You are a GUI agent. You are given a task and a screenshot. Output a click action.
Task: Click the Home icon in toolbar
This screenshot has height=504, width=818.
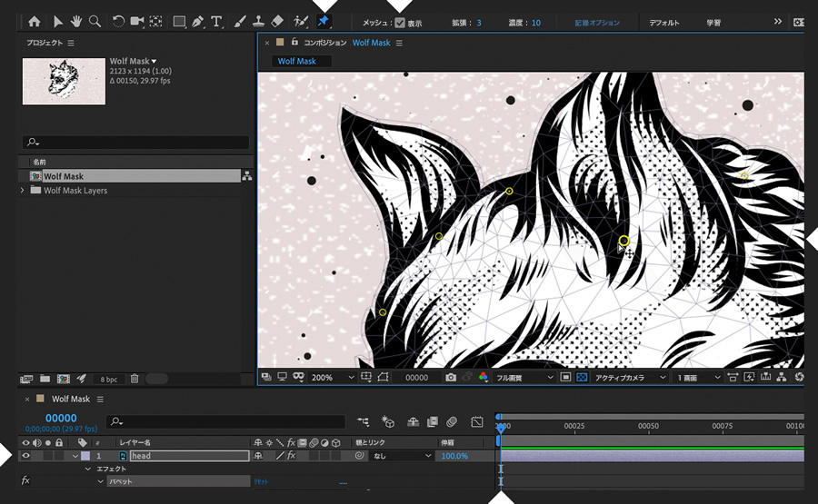(x=35, y=21)
